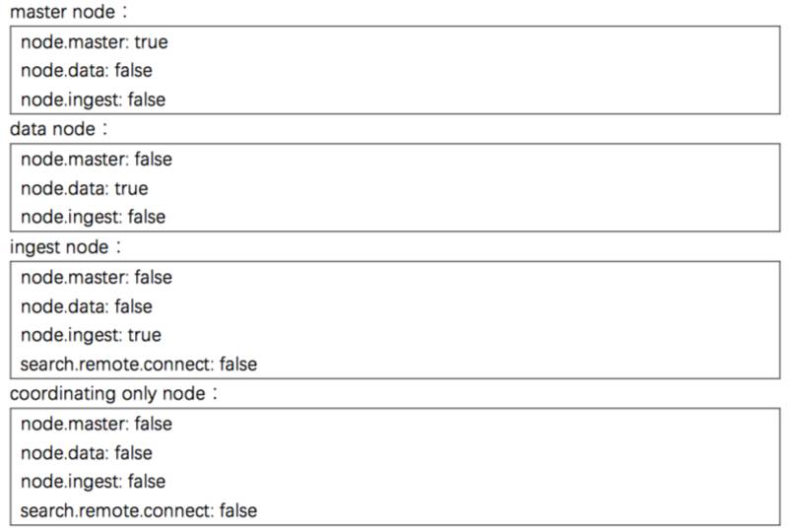This screenshot has width=788, height=532.
Task: Click 'false' value of search.remote.connect in coordinating box
Action: point(237,511)
